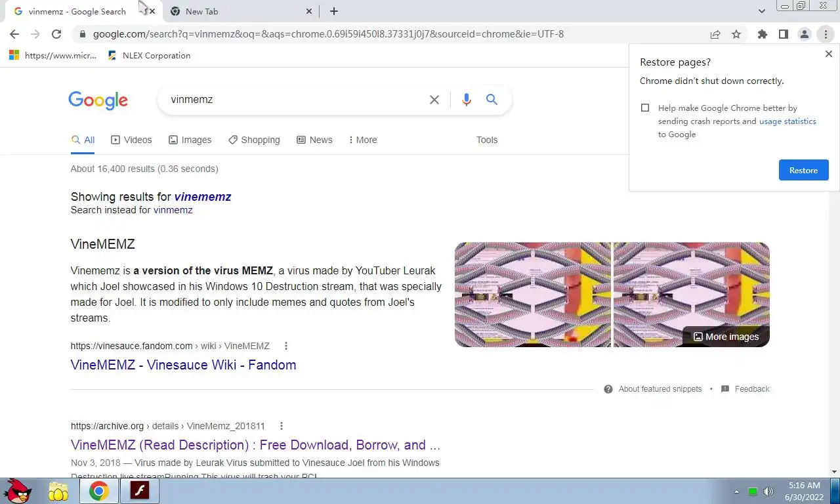Start voice search with microphone icon

tap(467, 100)
